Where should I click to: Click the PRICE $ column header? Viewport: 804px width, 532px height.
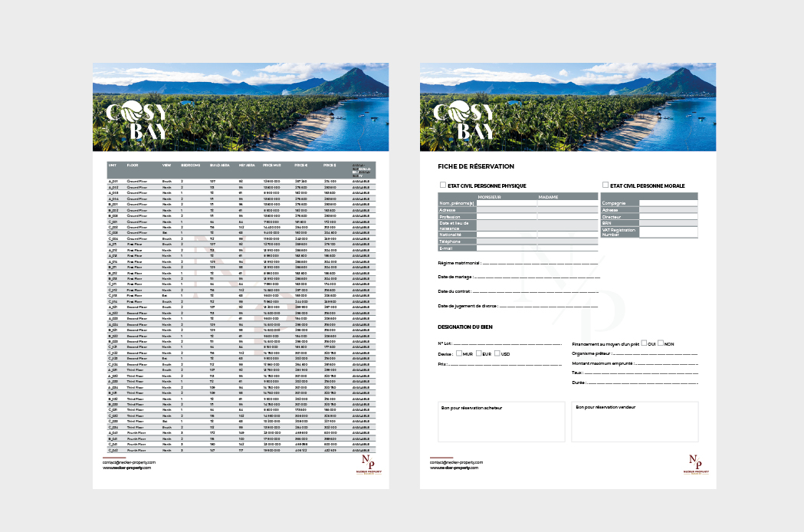tap(330, 165)
